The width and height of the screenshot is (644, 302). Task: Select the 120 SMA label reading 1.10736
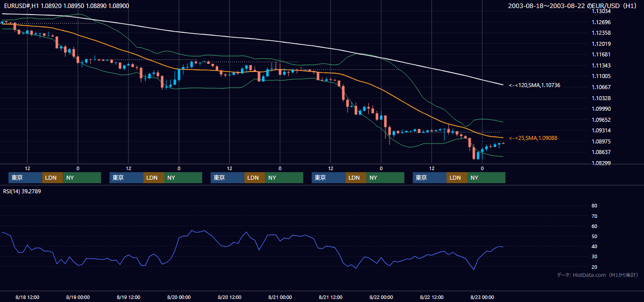click(x=534, y=86)
